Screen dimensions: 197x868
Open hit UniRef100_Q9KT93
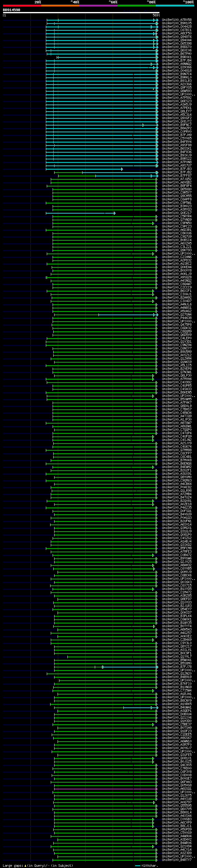point(177,250)
